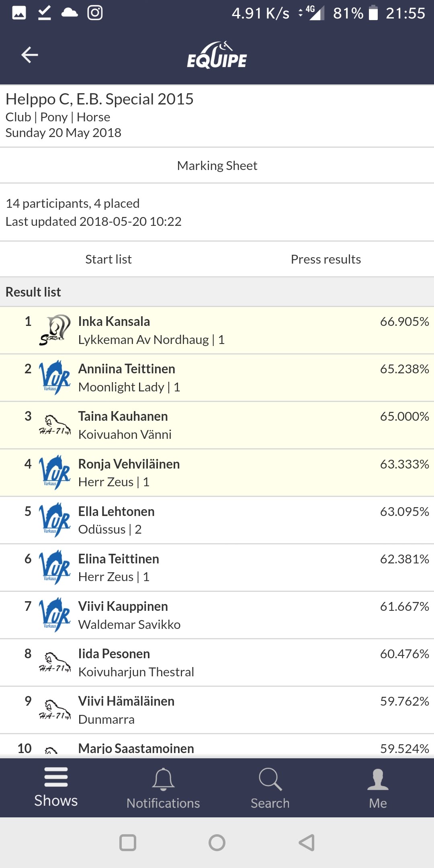Switch to Start list
This screenshot has width=434, height=868.
click(108, 259)
